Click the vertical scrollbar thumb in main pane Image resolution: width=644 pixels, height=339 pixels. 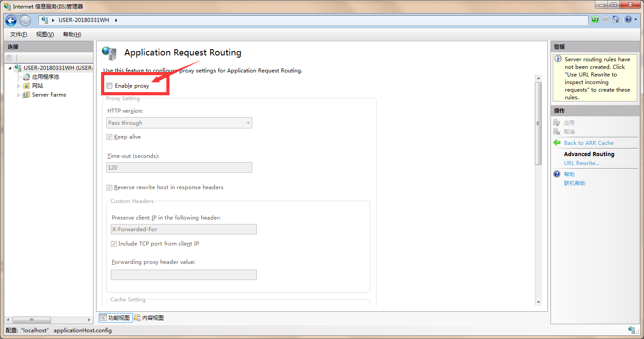538,123
